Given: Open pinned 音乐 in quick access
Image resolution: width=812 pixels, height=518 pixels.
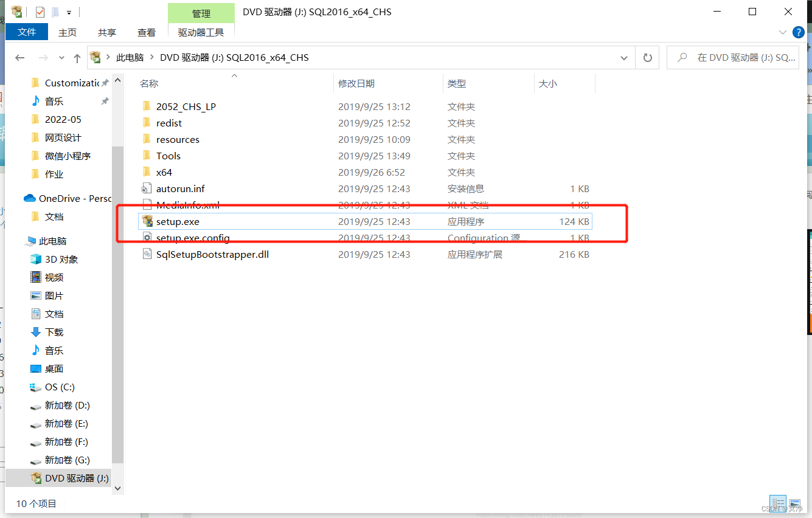Looking at the screenshot, I should [54, 101].
